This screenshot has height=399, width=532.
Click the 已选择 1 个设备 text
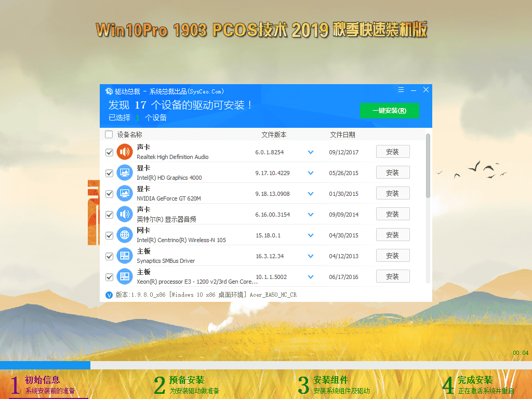(x=137, y=118)
